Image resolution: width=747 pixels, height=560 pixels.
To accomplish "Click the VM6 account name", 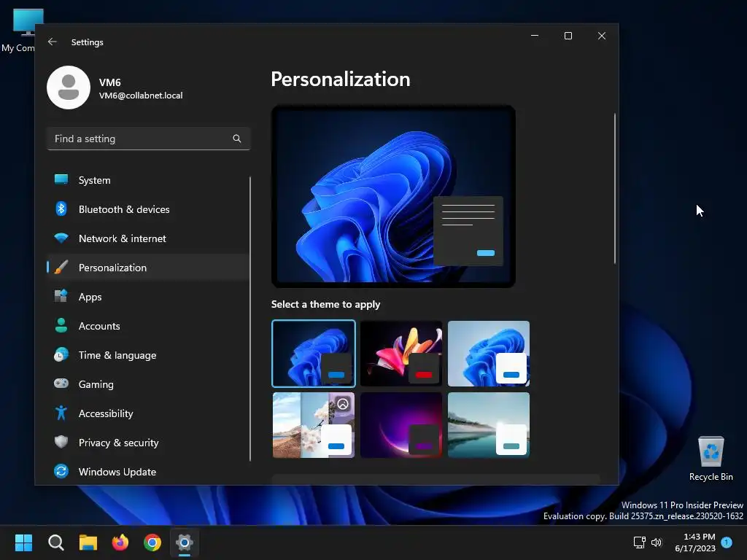I will tap(109, 82).
